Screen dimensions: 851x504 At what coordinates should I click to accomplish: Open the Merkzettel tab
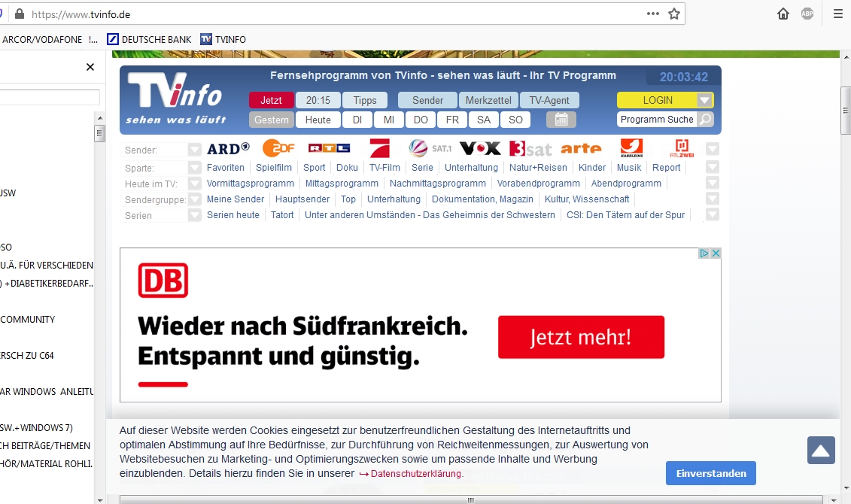[488, 100]
